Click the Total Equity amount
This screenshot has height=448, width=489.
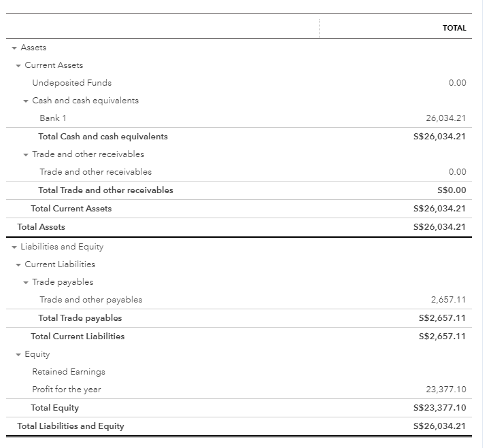[x=439, y=408]
